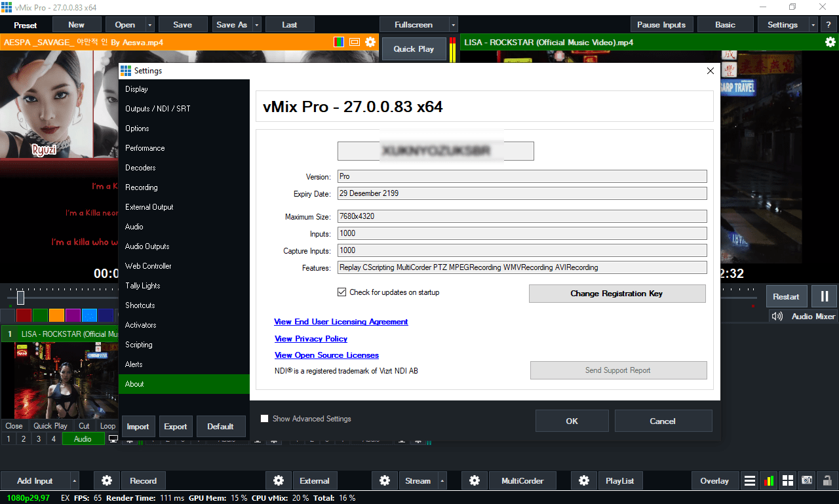The width and height of the screenshot is (839, 504).
Task: Open Shortcuts settings category
Action: point(184,305)
